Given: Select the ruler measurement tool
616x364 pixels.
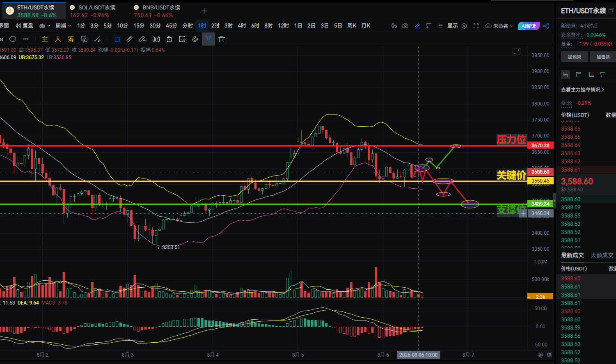Looking at the screenshot, I should point(129,39).
